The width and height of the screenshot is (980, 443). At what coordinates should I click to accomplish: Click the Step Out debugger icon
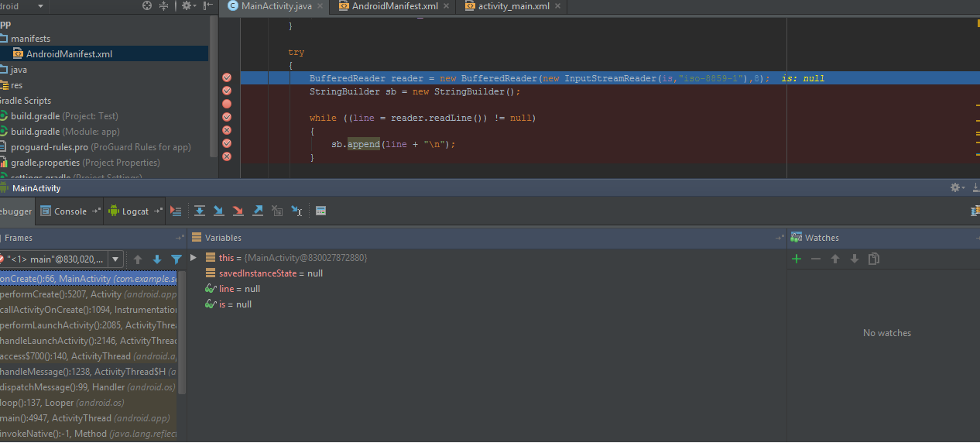(258, 211)
